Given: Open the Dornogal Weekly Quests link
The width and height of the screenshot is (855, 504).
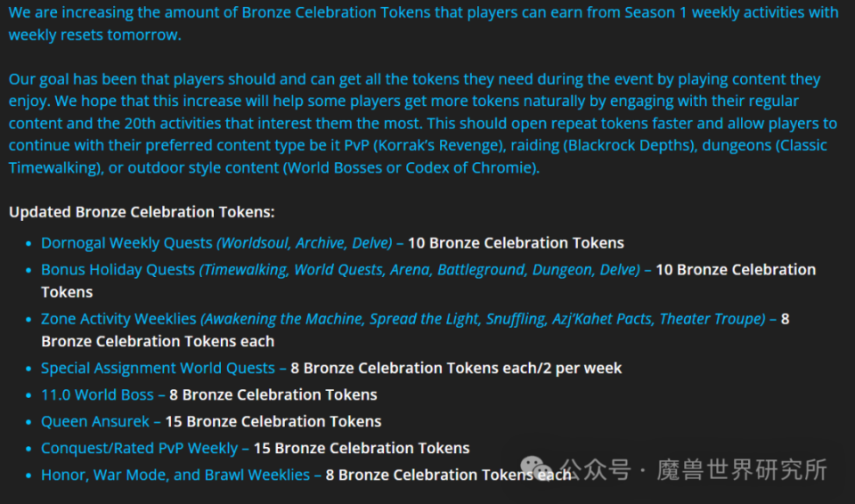Looking at the screenshot, I should [126, 243].
